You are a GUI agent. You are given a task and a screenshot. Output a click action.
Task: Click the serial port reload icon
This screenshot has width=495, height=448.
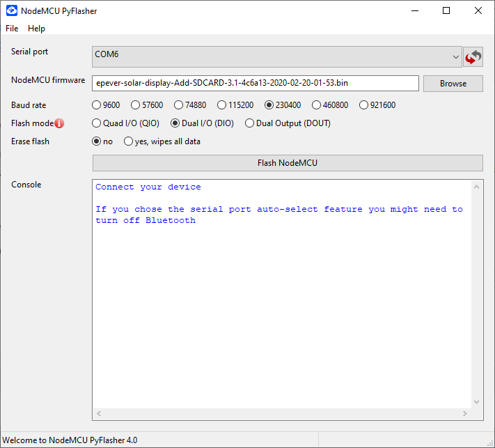click(x=473, y=56)
